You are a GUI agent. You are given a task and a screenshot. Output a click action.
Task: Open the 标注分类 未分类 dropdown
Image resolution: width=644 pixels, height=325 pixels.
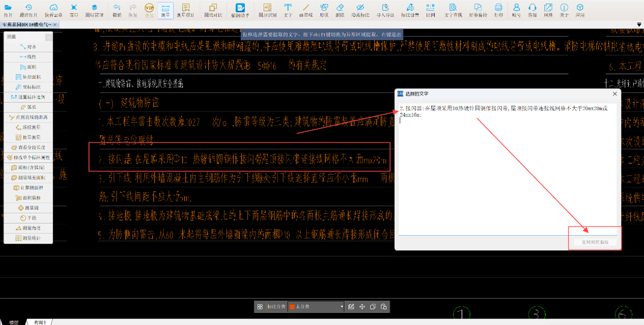click(x=316, y=307)
